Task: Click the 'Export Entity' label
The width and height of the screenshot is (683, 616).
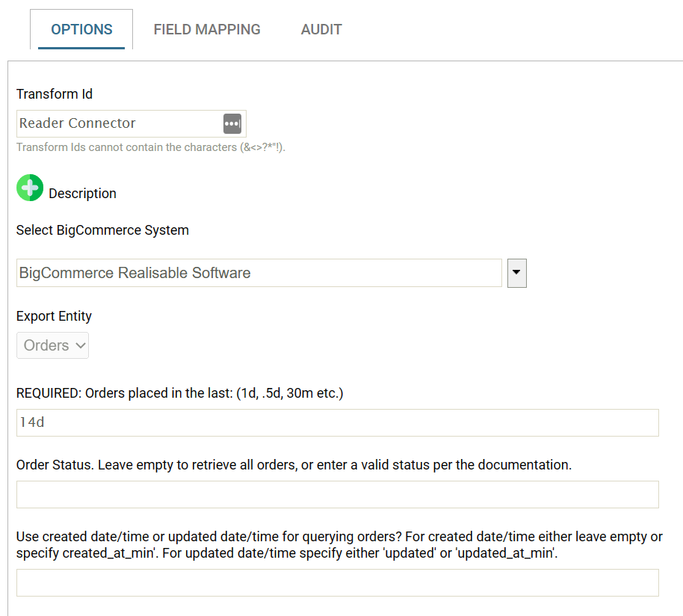Action: [54, 315]
